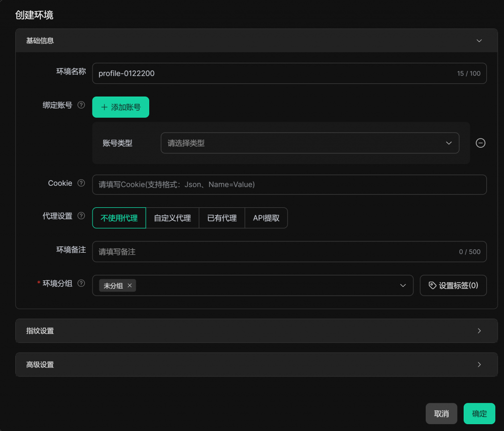Open the 环境分组 dropdown arrow
The image size is (504, 431).
[x=403, y=286]
